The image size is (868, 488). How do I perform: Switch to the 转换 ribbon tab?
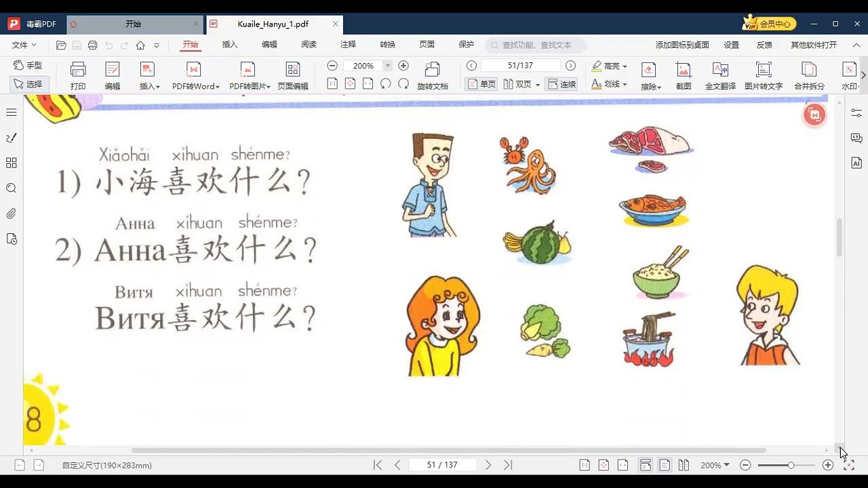(387, 45)
